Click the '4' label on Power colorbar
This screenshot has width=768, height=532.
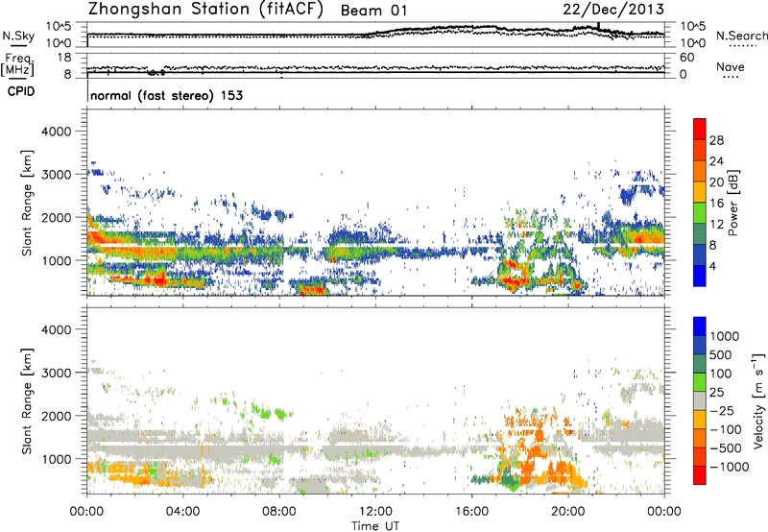click(713, 267)
